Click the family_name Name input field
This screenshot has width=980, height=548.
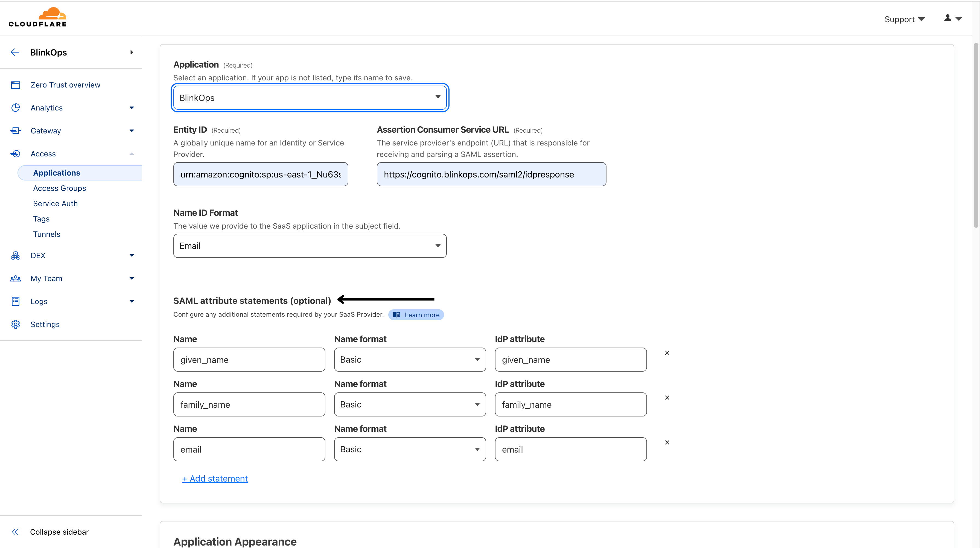coord(249,404)
